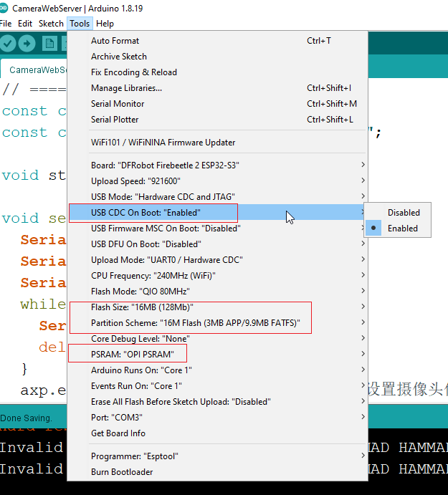Expand USB Firmware MSC On Boot submenu
448x495 pixels.
(x=217, y=229)
